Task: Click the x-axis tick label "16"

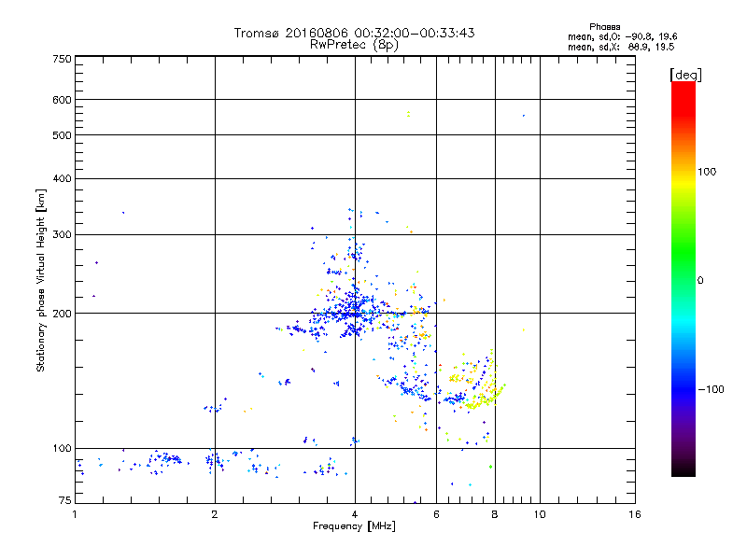Action: coord(635,514)
